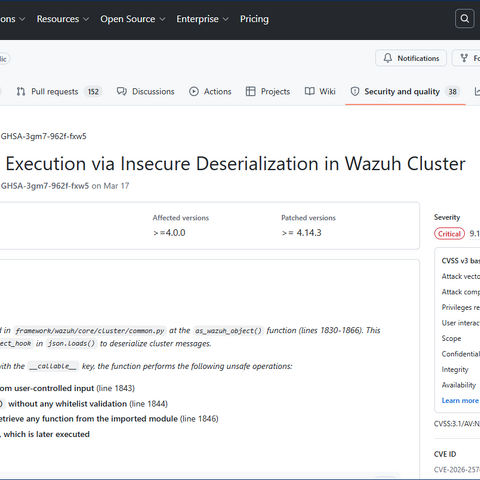The height and width of the screenshot is (480, 480).
Task: Click the Attack vector metric row
Action: coord(461,276)
